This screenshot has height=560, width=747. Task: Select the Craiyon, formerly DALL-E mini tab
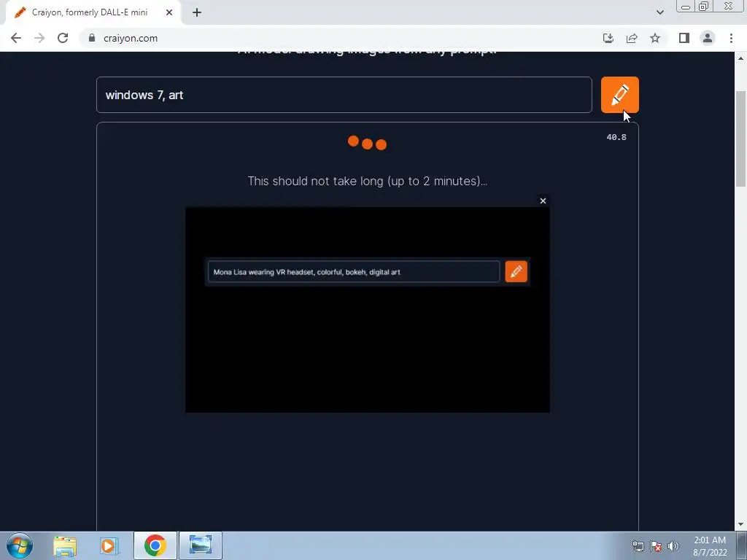tap(93, 12)
